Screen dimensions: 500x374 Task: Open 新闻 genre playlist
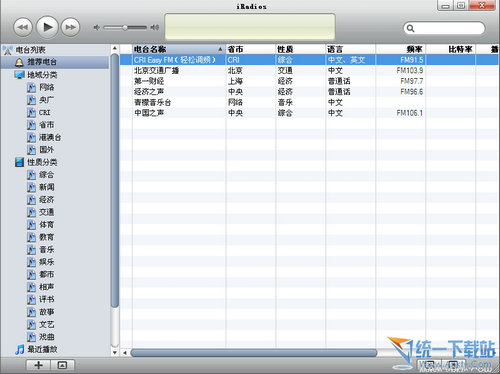(47, 187)
